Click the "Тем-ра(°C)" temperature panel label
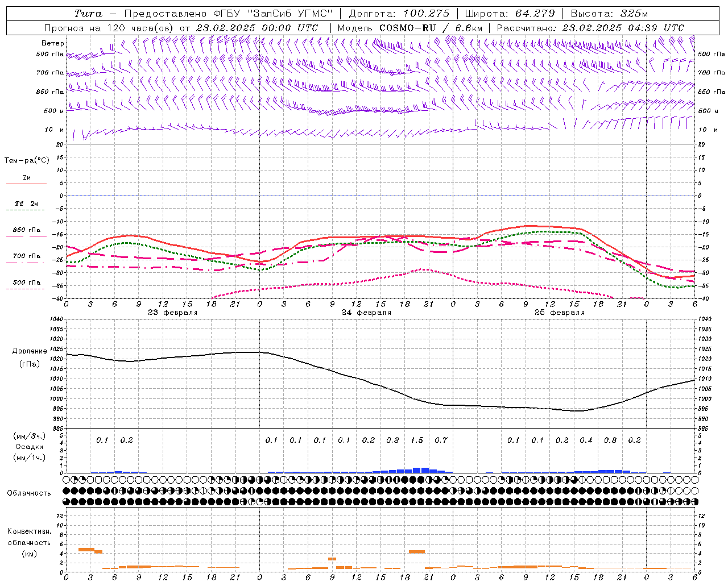728x582 pixels. (27, 161)
